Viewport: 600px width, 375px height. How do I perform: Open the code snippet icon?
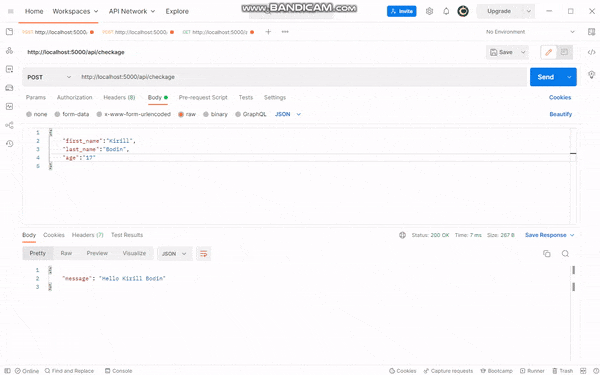click(591, 52)
